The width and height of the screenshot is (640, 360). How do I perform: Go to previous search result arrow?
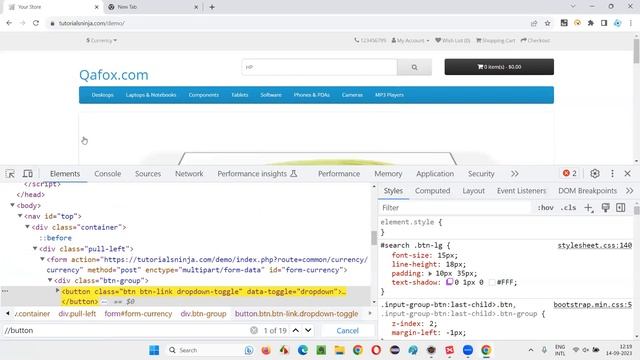tap(296, 330)
